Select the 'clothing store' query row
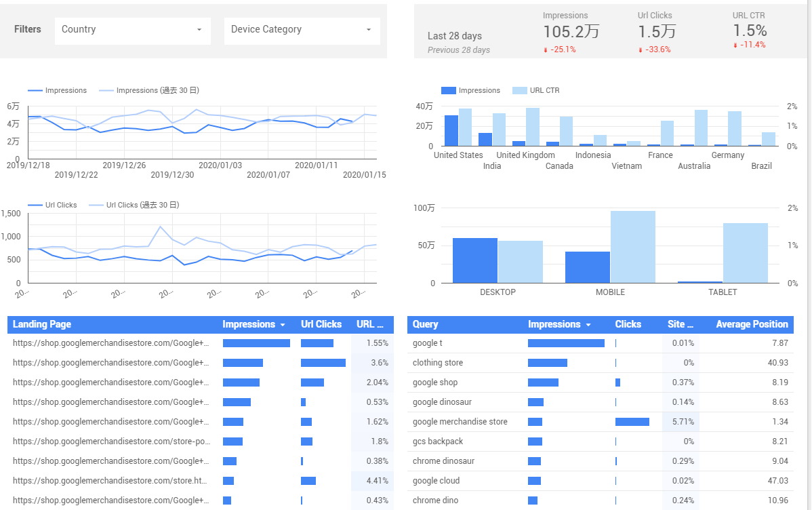 tap(601, 363)
